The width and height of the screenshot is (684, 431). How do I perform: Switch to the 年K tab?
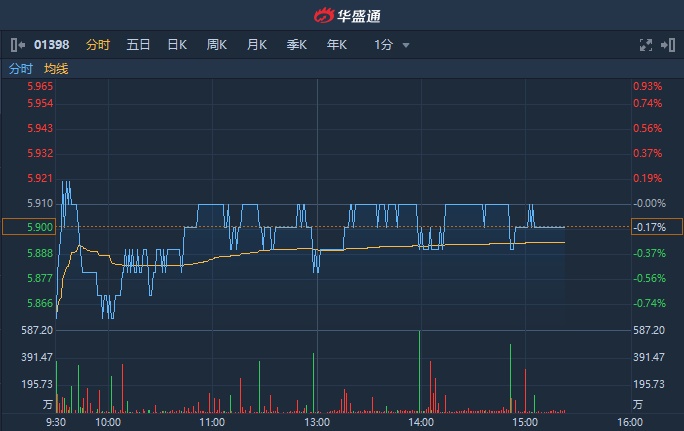337,45
